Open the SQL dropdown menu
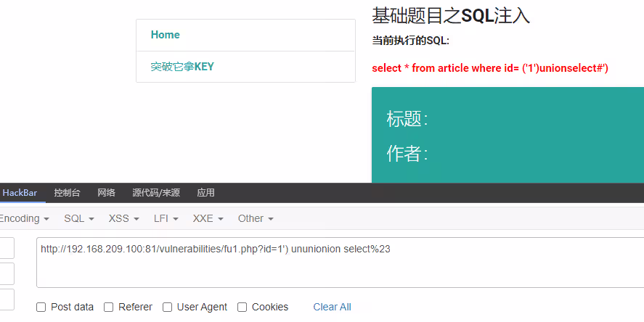Image resolution: width=644 pixels, height=322 pixels. (x=79, y=218)
